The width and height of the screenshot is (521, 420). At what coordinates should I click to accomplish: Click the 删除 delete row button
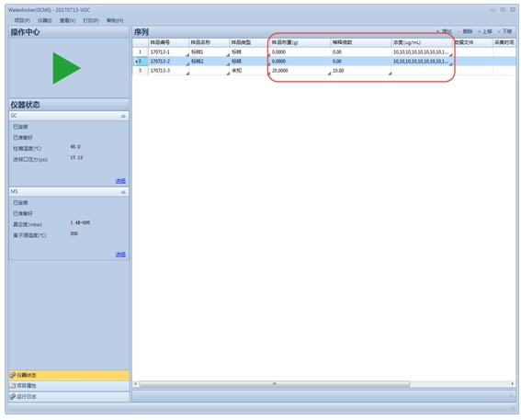(465, 31)
